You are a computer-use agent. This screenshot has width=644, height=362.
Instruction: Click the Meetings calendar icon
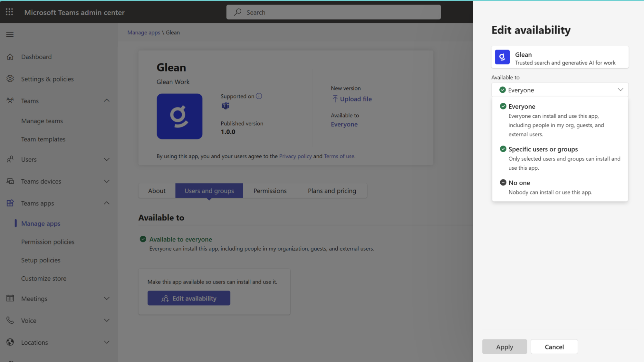tap(10, 298)
